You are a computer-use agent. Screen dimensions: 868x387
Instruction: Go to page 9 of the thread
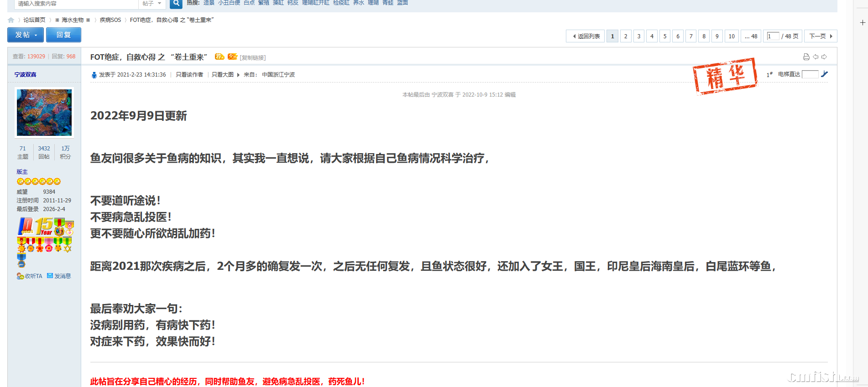coord(717,36)
